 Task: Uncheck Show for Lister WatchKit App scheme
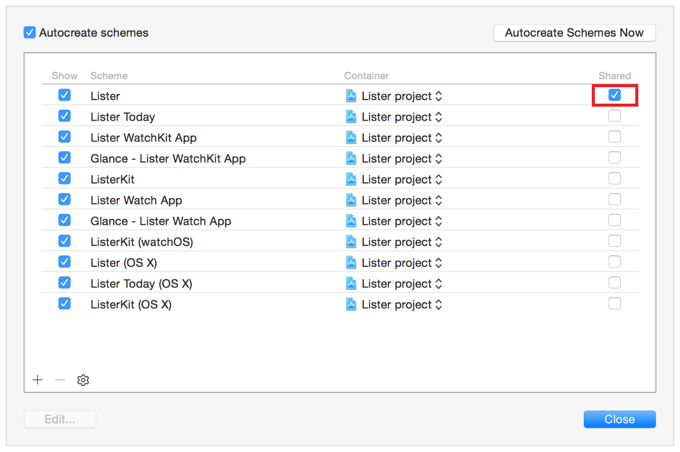pos(65,137)
